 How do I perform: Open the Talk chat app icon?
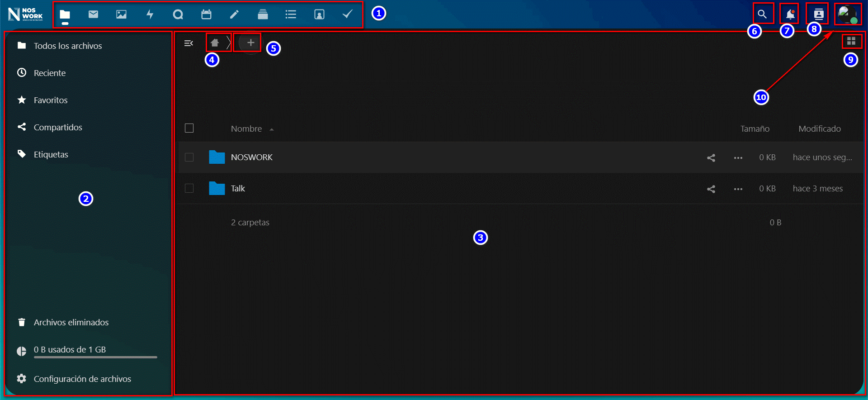click(x=178, y=14)
